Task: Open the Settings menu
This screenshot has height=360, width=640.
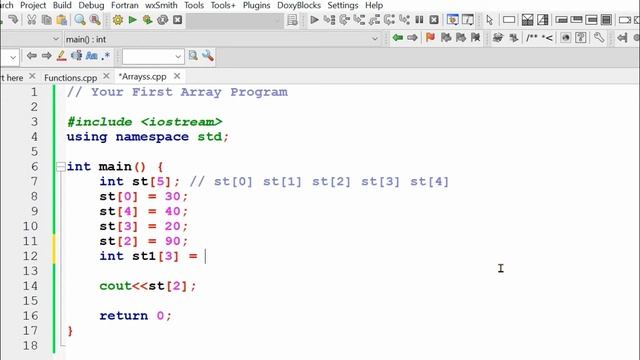Action: tap(342, 5)
